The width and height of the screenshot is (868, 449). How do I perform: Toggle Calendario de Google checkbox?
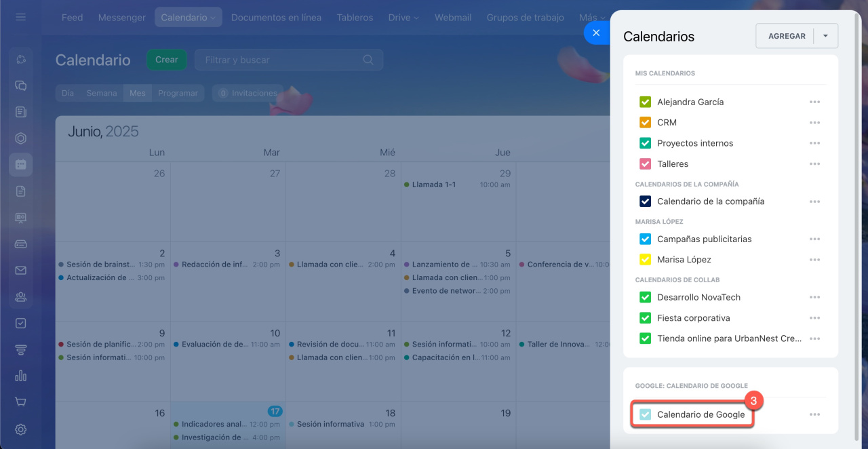(x=646, y=414)
